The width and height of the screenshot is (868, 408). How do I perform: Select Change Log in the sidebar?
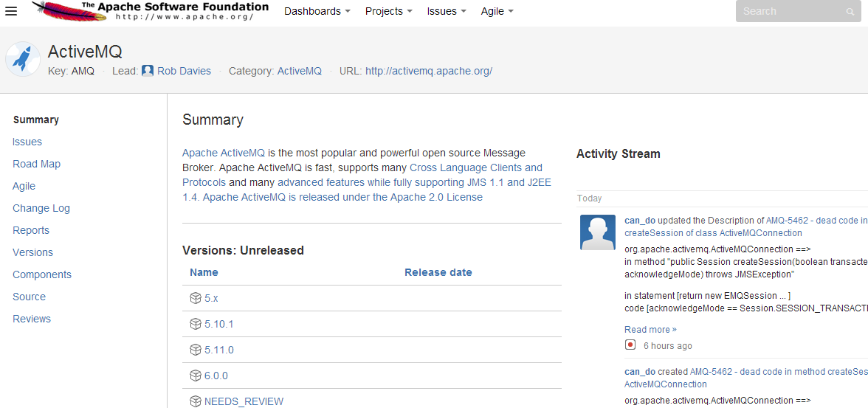click(41, 208)
